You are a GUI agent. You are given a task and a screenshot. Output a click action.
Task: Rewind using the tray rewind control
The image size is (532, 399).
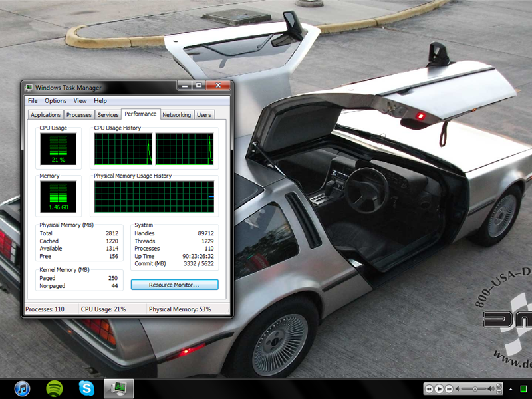[x=429, y=388]
